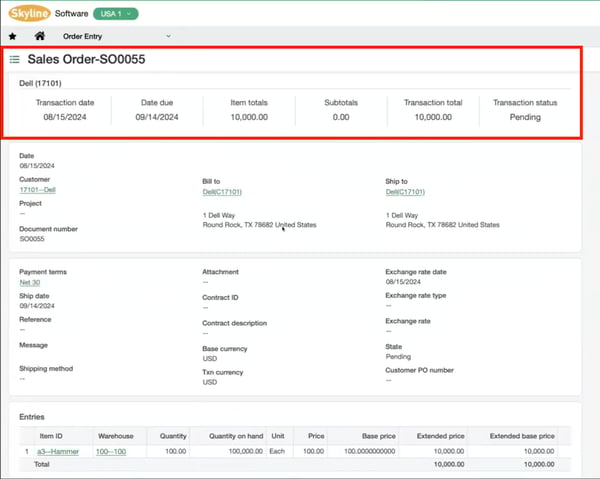Click Base currency USD value
This screenshot has height=479, width=600.
pyautogui.click(x=210, y=358)
